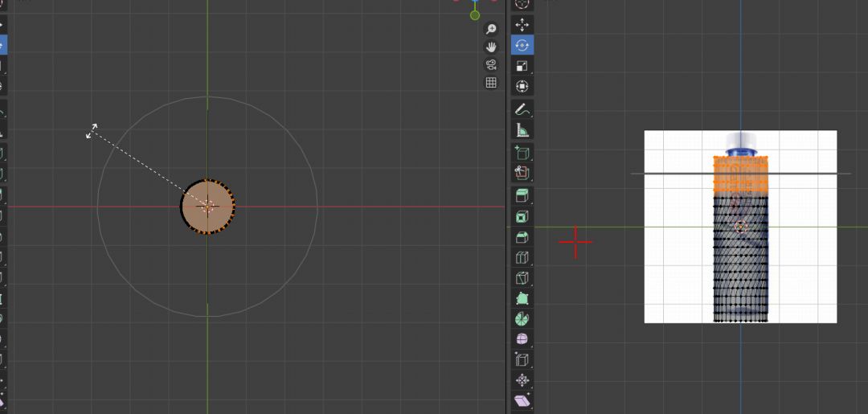868x414 pixels.
Task: Select the Move tool in the right viewport toolbar
Action: (x=522, y=24)
